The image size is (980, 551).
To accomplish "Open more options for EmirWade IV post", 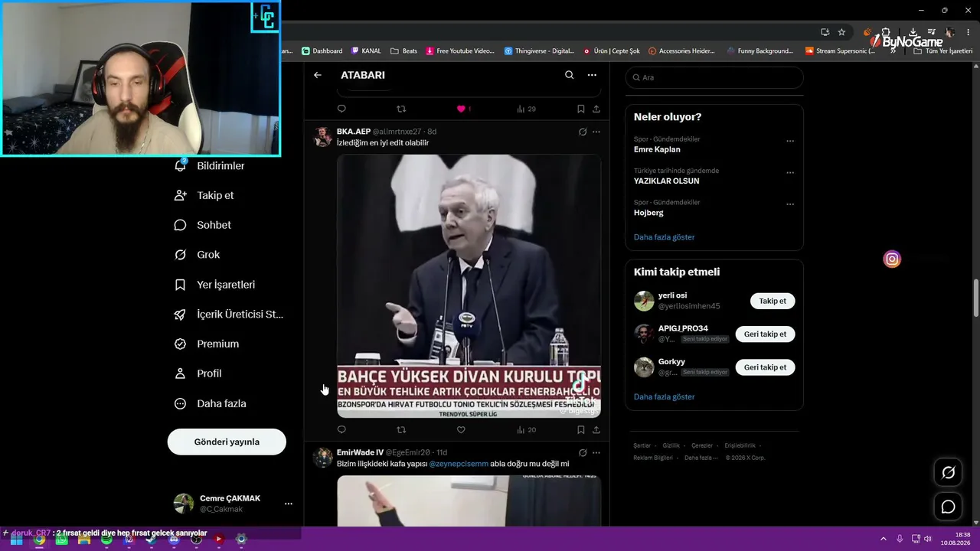I will [596, 452].
